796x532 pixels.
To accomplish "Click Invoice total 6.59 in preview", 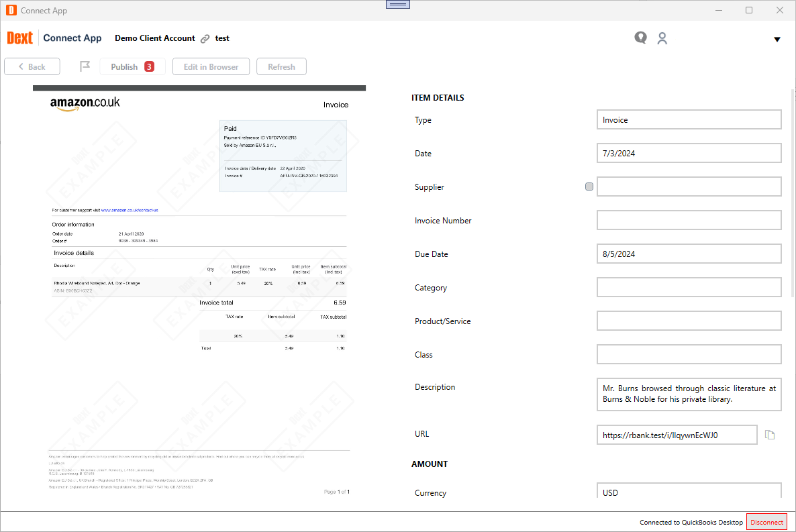I will [x=272, y=303].
